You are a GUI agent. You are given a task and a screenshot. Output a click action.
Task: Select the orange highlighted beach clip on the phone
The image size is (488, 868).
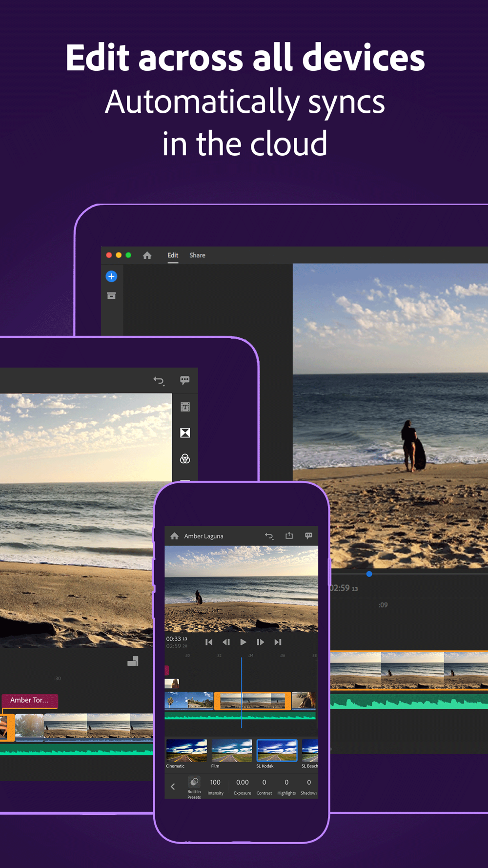tap(253, 701)
